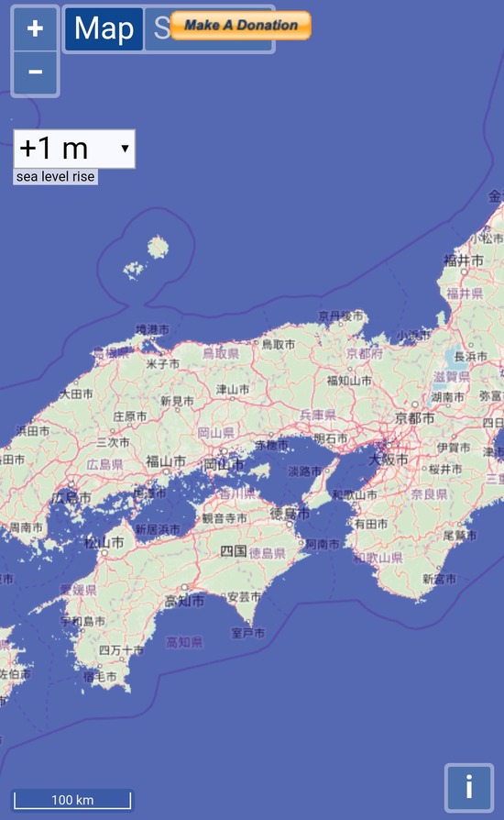Click the 湖南市 city label
504x820 pixels.
pos(447,397)
